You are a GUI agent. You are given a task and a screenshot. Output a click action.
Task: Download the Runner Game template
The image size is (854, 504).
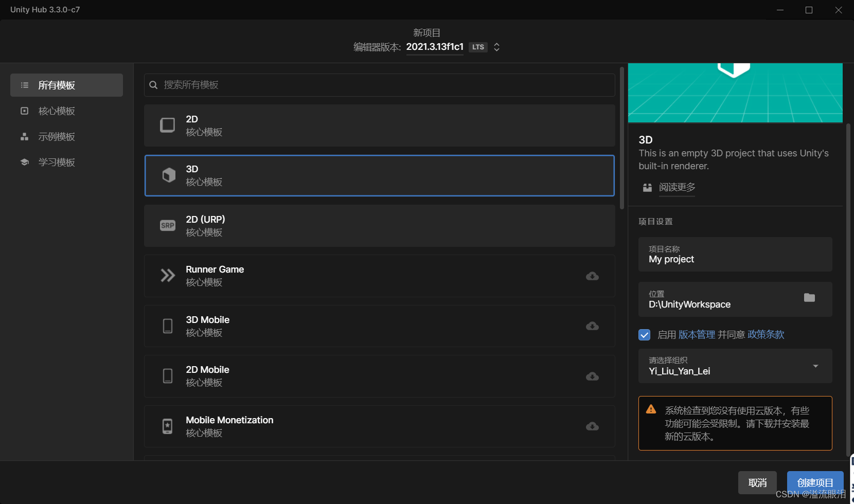592,276
